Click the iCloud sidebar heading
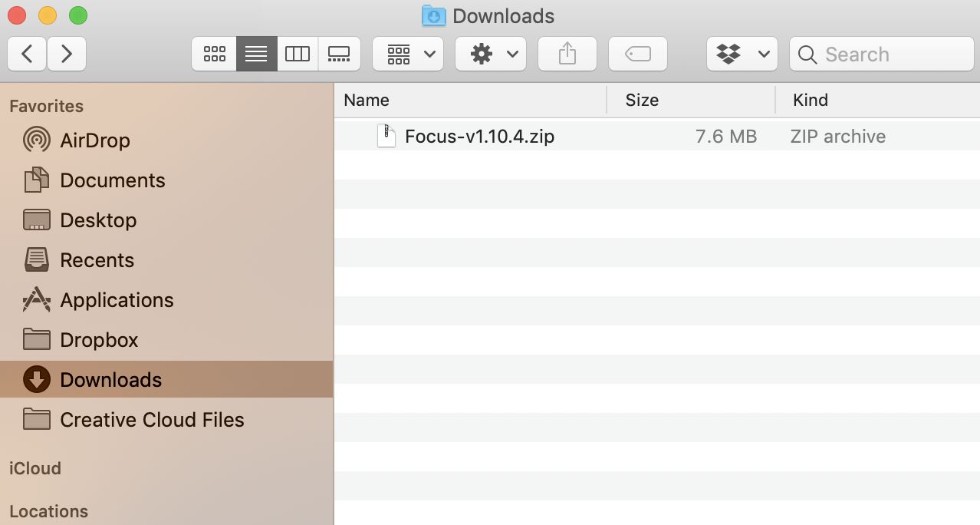The width and height of the screenshot is (980, 525). (35, 468)
